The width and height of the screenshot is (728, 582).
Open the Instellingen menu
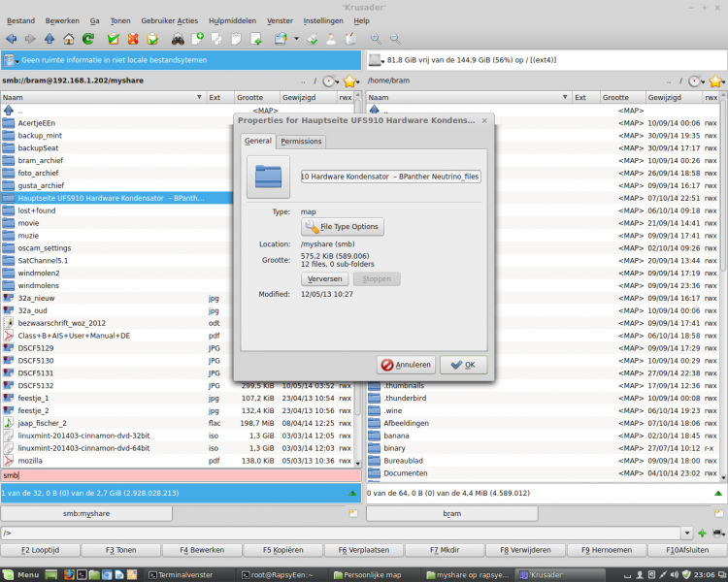[322, 20]
